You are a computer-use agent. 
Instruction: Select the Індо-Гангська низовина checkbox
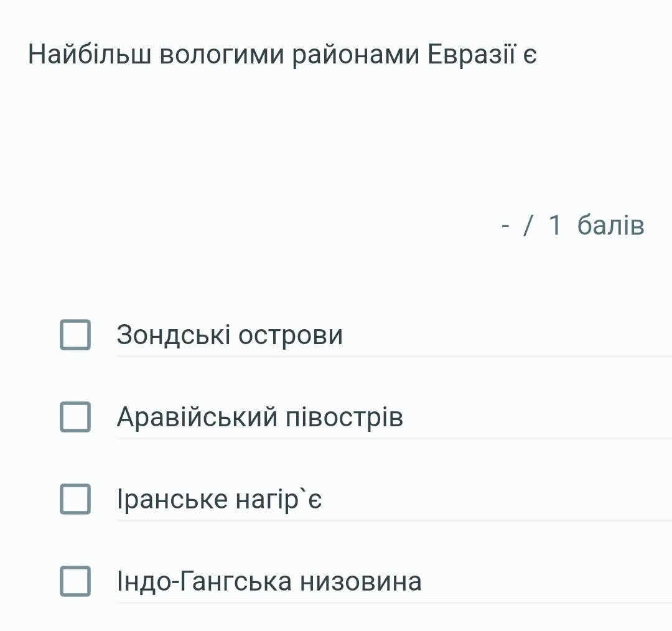(x=75, y=581)
